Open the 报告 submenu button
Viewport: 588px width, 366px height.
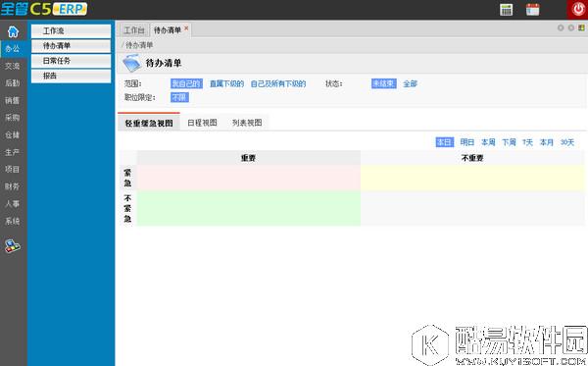point(71,76)
